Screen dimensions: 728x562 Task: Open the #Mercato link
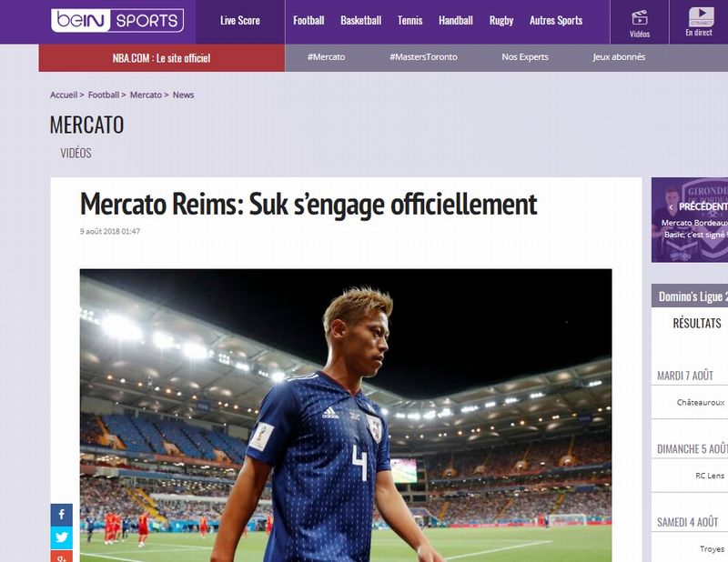point(326,57)
